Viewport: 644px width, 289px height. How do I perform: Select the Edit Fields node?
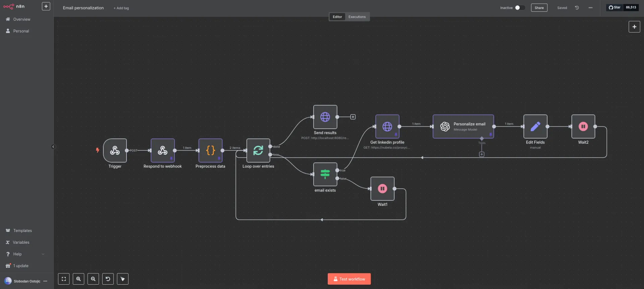pyautogui.click(x=535, y=126)
